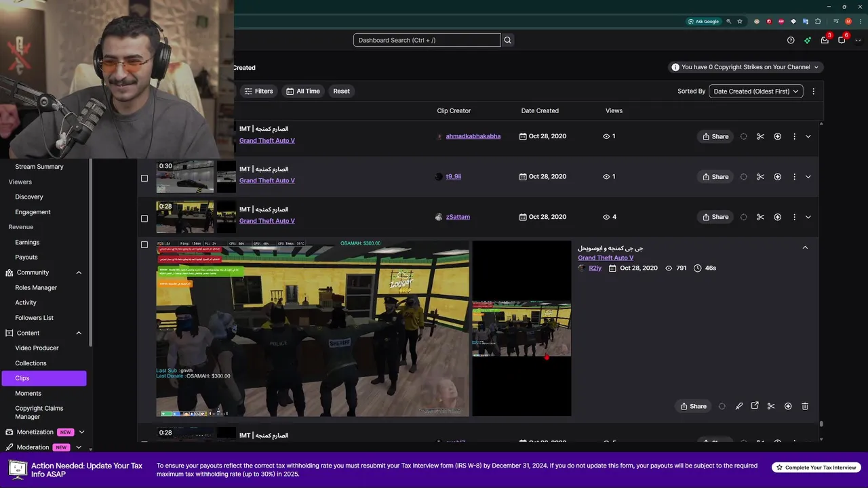The image size is (868, 488).
Task: Open the inbox icon with 3 badge
Action: pos(825,40)
